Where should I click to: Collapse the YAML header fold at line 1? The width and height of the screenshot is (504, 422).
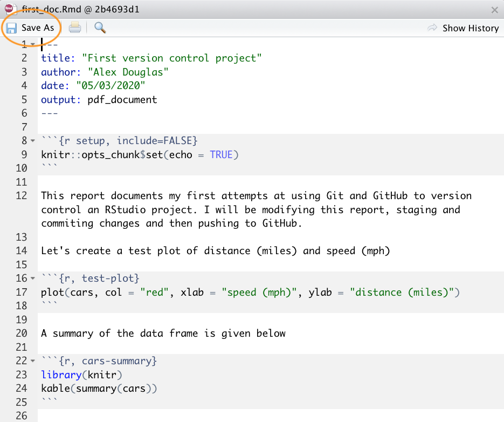(33, 44)
